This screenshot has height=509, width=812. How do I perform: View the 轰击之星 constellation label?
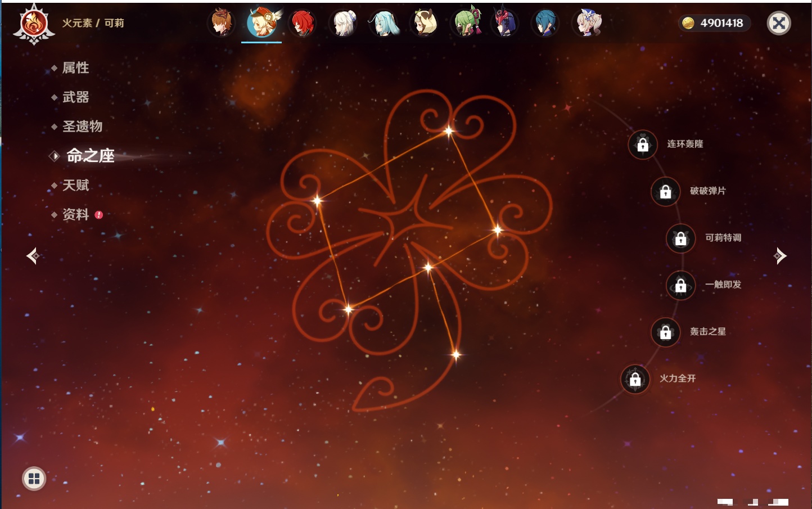(708, 332)
